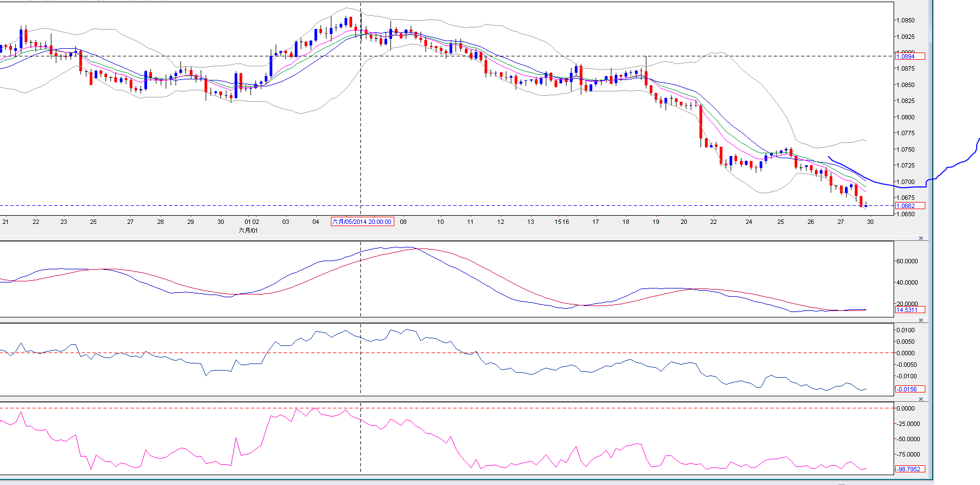Viewport: 980px width, 485px height.
Task: Click the blue 1.0662 current price label
Action: click(909, 206)
